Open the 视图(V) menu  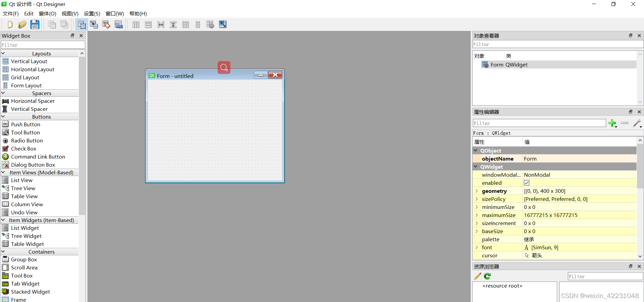[70, 14]
